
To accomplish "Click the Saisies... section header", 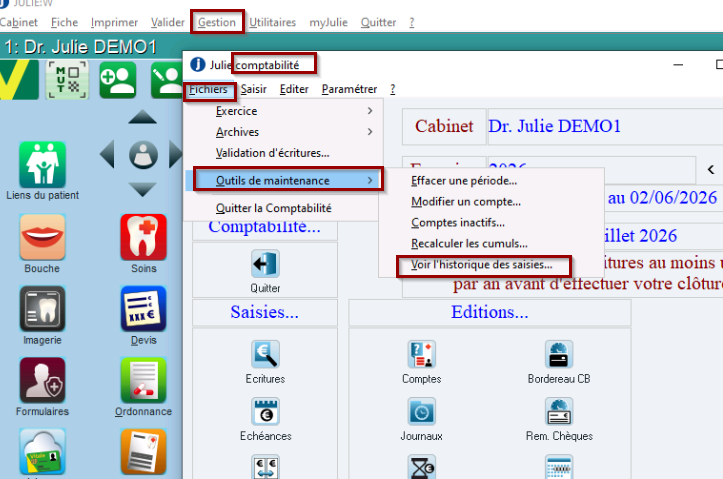I will coord(265,312).
